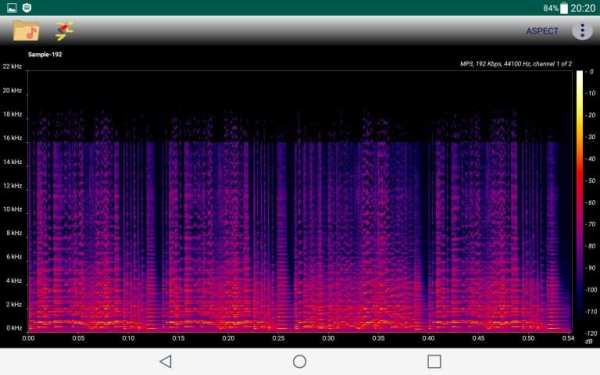Tap the Android back navigation button
600x375 pixels.
[x=166, y=361]
